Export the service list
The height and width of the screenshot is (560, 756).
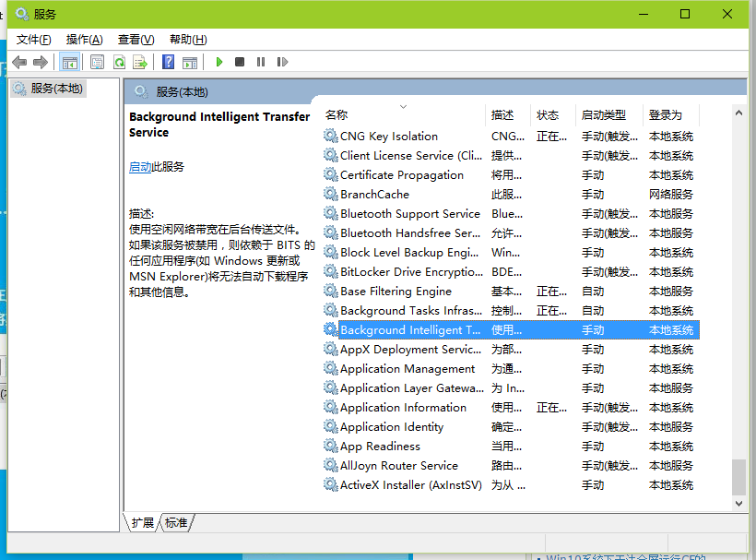140,61
